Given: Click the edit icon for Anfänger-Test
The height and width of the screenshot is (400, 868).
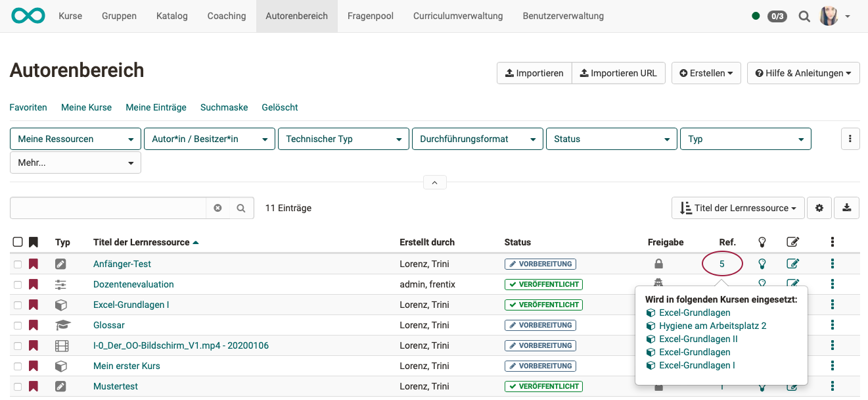Looking at the screenshot, I should (x=792, y=264).
